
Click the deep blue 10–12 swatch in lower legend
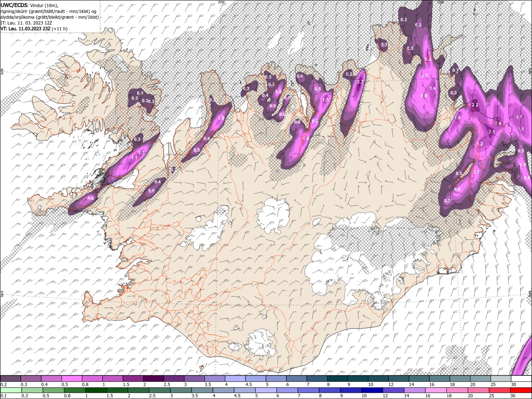point(371,390)
